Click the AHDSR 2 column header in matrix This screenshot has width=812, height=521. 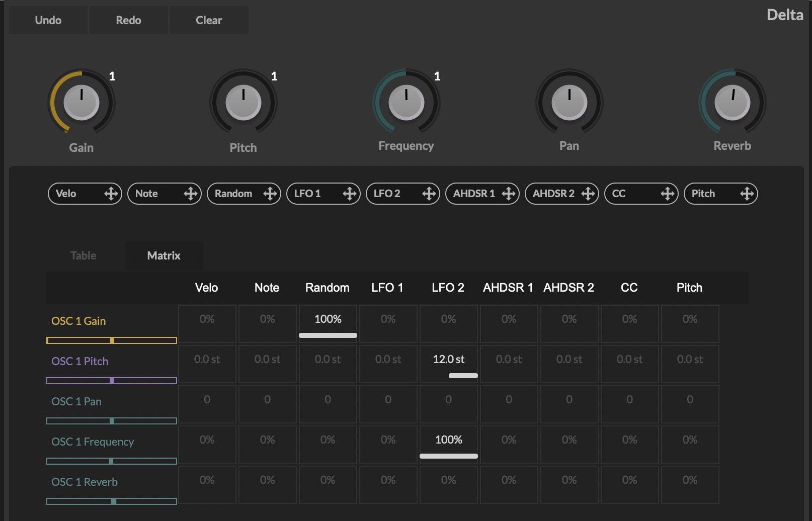coord(569,288)
